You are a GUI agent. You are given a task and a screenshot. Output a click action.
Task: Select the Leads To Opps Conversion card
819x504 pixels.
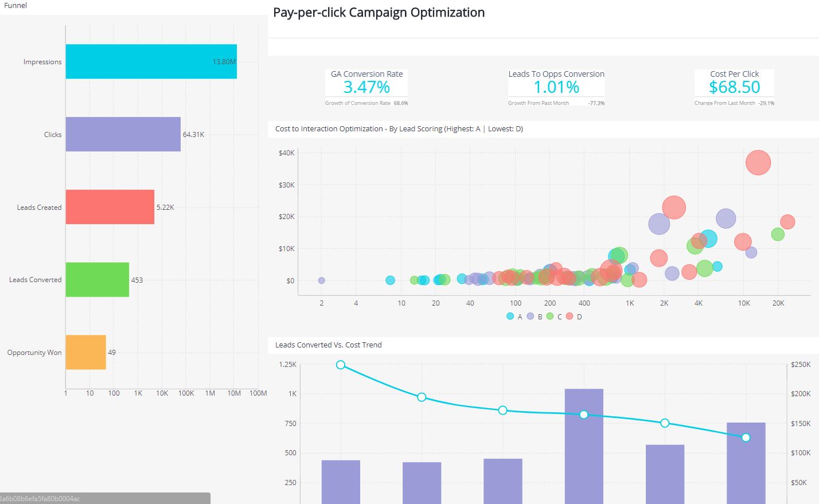pos(556,86)
